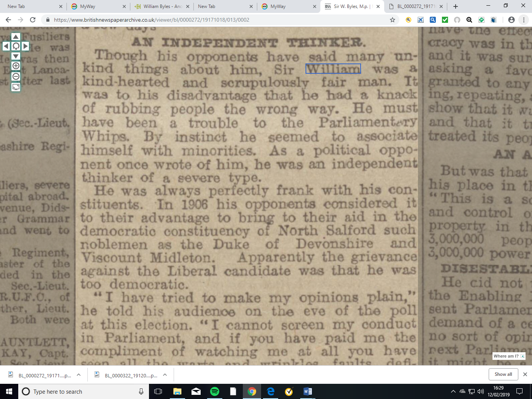Expand options for BL_0000272 download
Screen dimensions: 532x399
[x=79, y=375]
